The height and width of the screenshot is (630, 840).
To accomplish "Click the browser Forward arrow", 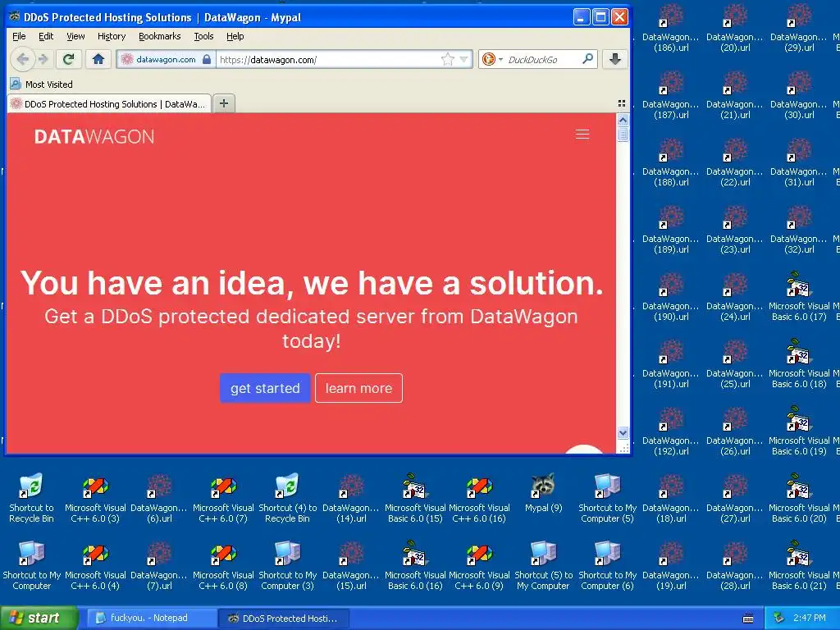I will [x=44, y=59].
